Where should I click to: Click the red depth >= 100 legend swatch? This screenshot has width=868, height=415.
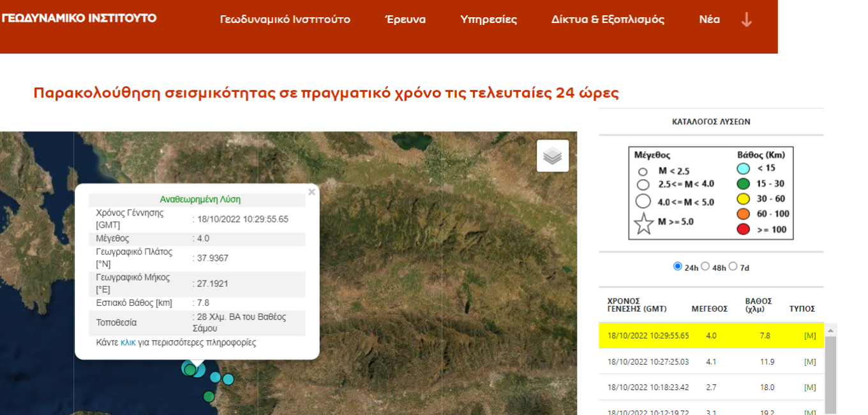point(743,229)
